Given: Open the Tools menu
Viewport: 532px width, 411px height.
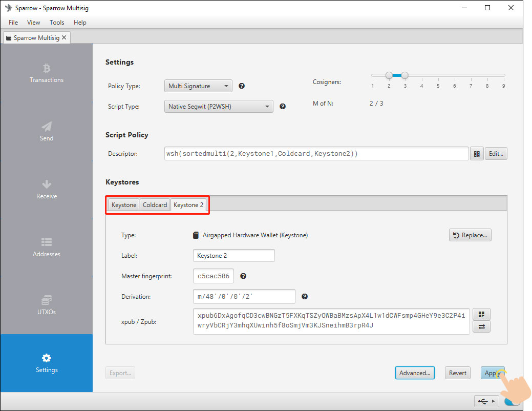Looking at the screenshot, I should pos(57,23).
